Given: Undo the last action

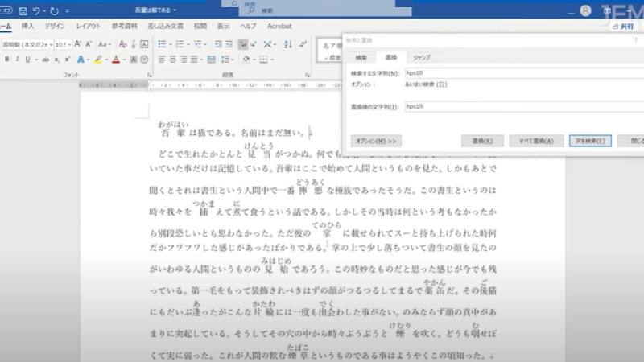Looking at the screenshot, I should 36,11.
